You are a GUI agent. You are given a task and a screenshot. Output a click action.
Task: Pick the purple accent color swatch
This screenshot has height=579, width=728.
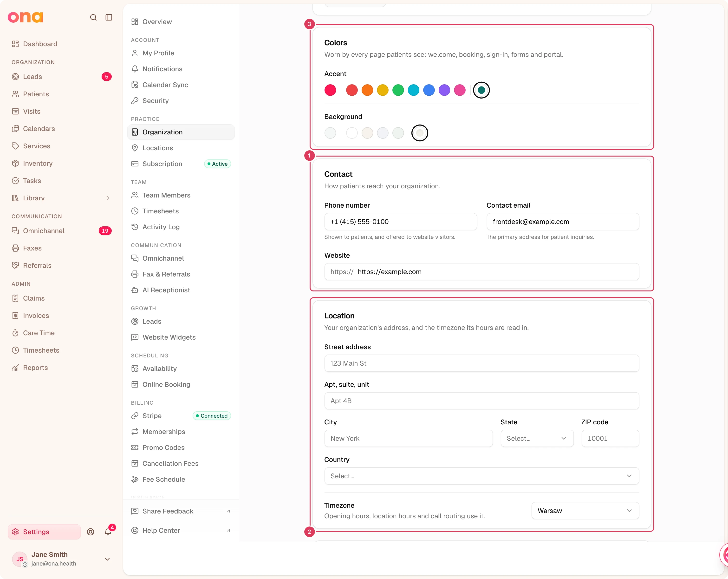[444, 90]
